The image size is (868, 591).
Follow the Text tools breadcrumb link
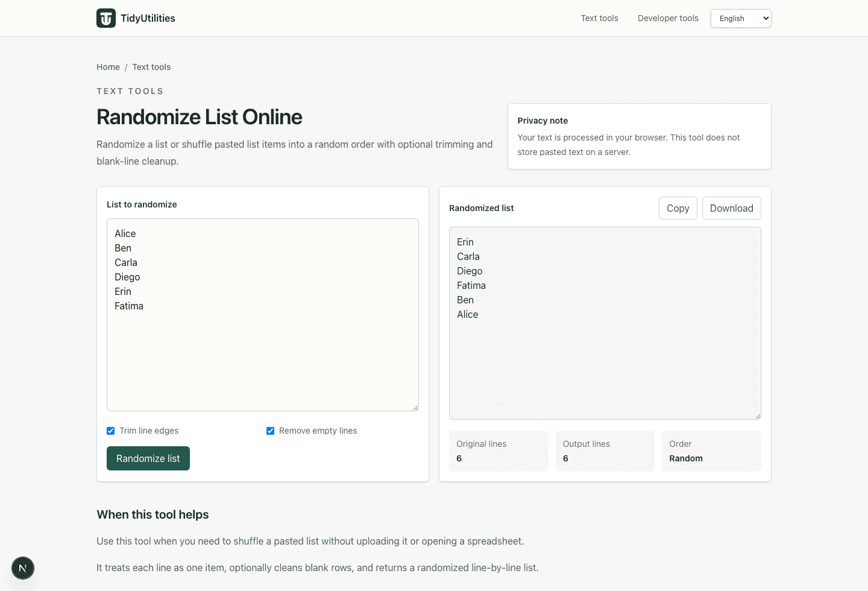(151, 67)
